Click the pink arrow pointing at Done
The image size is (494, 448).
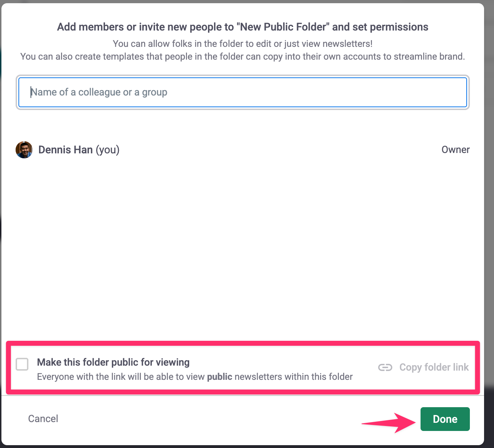389,422
